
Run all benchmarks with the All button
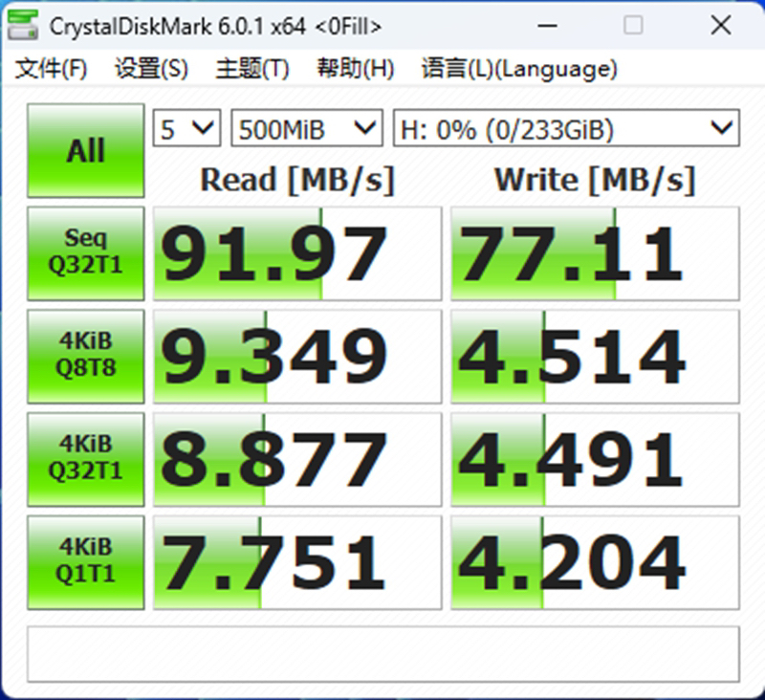(86, 151)
